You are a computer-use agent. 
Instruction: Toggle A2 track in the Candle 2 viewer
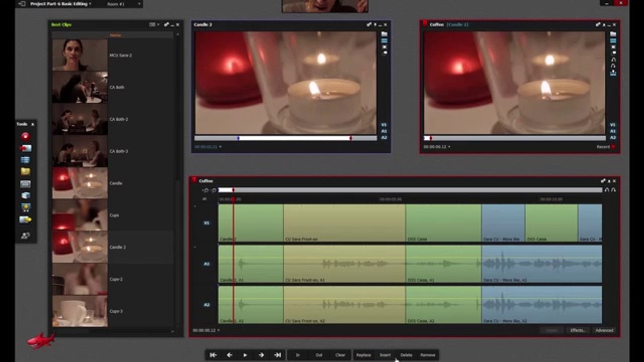[384, 137]
